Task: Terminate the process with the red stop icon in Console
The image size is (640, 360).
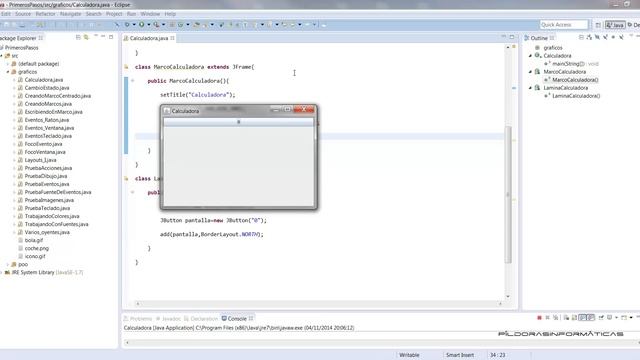Action: tap(539, 318)
